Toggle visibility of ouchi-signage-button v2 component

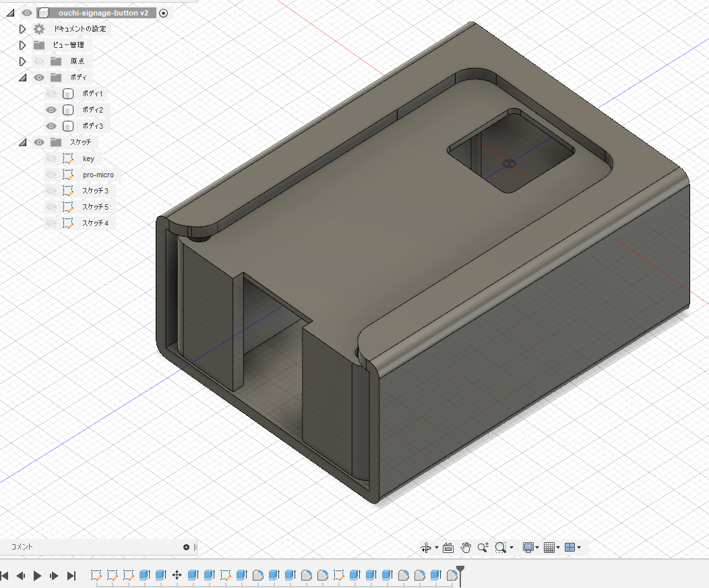(x=27, y=13)
